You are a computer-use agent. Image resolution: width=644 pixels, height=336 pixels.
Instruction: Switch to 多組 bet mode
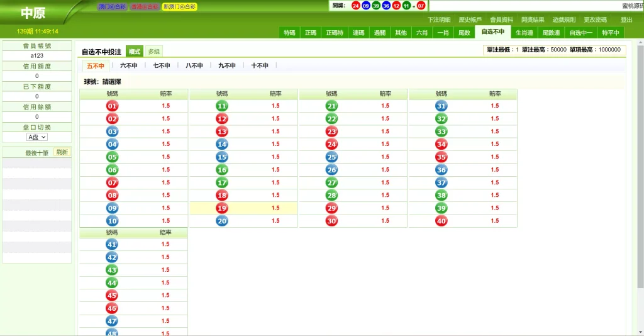pyautogui.click(x=153, y=52)
